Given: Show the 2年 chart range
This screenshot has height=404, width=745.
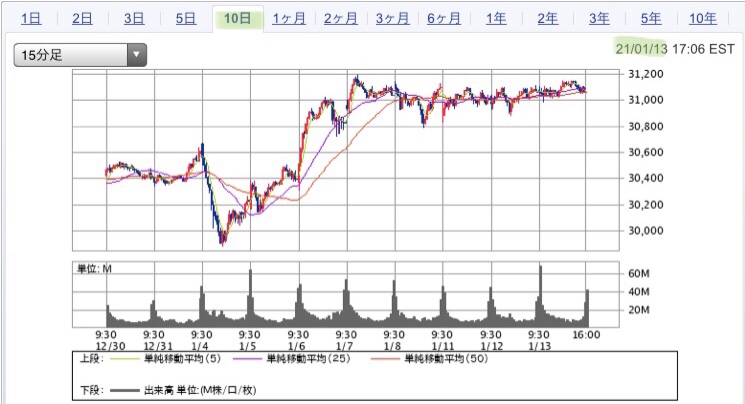Looking at the screenshot, I should 548,19.
